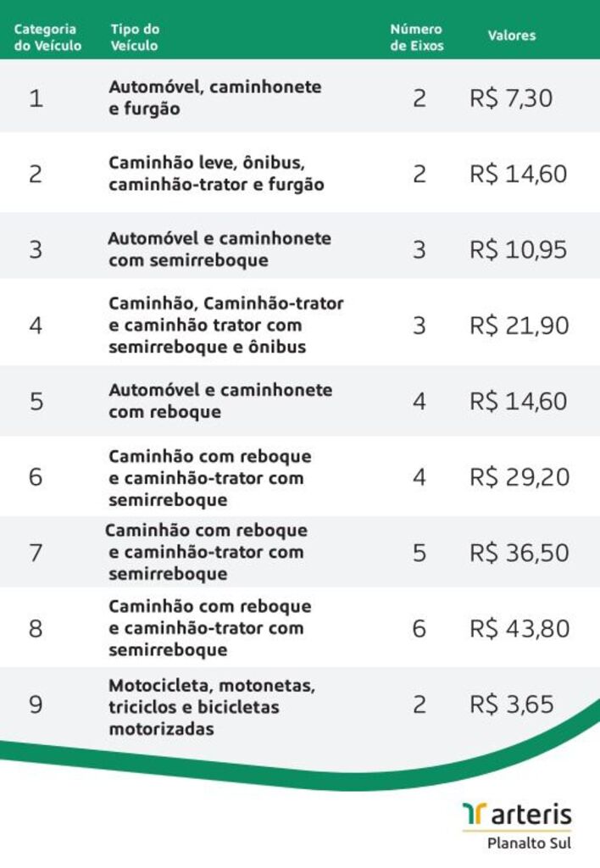The height and width of the screenshot is (868, 600).
Task: Click the R$ 43,80 value
Action: pos(519,628)
